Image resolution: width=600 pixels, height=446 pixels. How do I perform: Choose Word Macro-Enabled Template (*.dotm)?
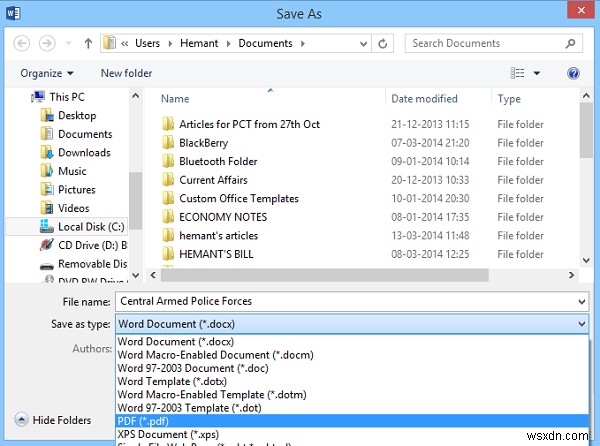point(352,395)
